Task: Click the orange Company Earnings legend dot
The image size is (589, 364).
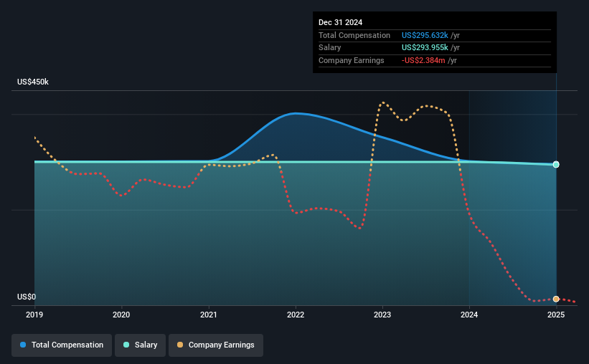Action: (x=180, y=345)
